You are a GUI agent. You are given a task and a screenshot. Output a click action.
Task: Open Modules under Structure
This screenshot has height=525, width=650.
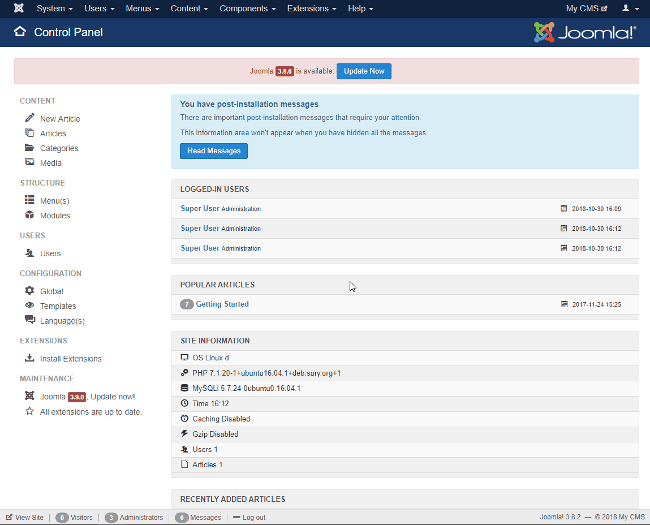click(x=55, y=216)
